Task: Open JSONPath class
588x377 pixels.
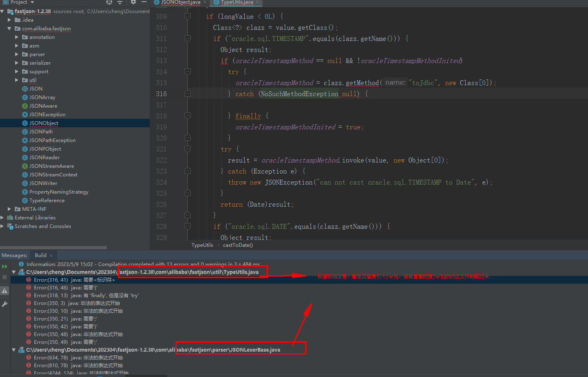Action: coord(41,132)
